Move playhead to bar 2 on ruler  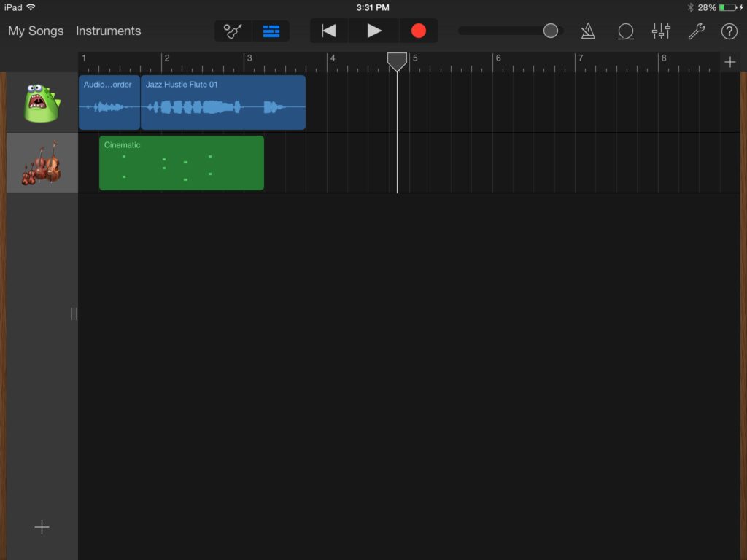tap(166, 58)
